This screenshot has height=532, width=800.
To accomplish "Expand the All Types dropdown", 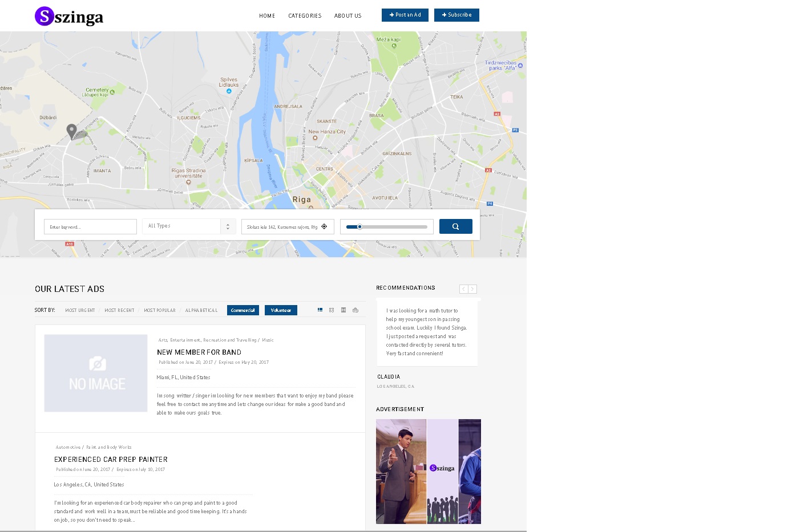I will (x=189, y=226).
